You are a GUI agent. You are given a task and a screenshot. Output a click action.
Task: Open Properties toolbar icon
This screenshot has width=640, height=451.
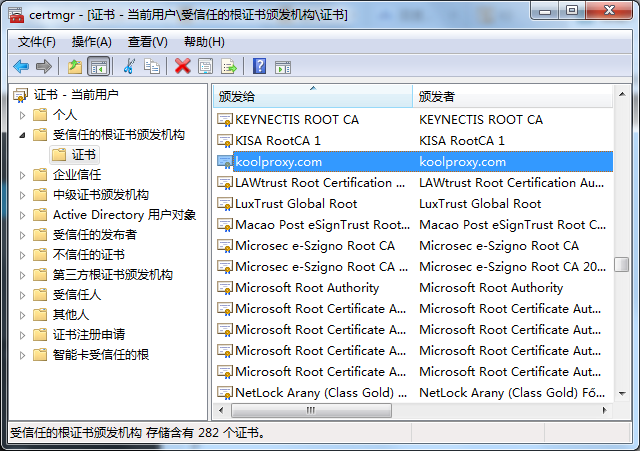[205, 66]
